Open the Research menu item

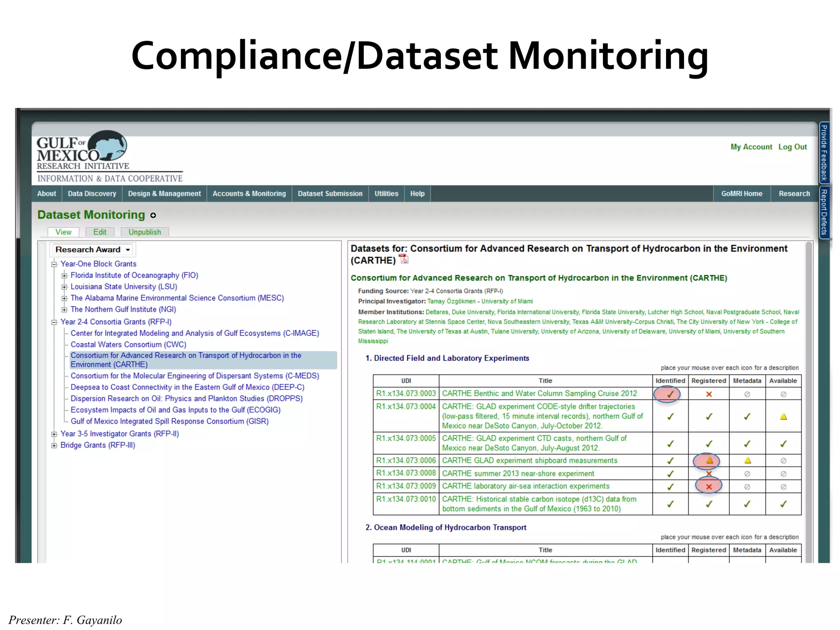click(x=794, y=194)
